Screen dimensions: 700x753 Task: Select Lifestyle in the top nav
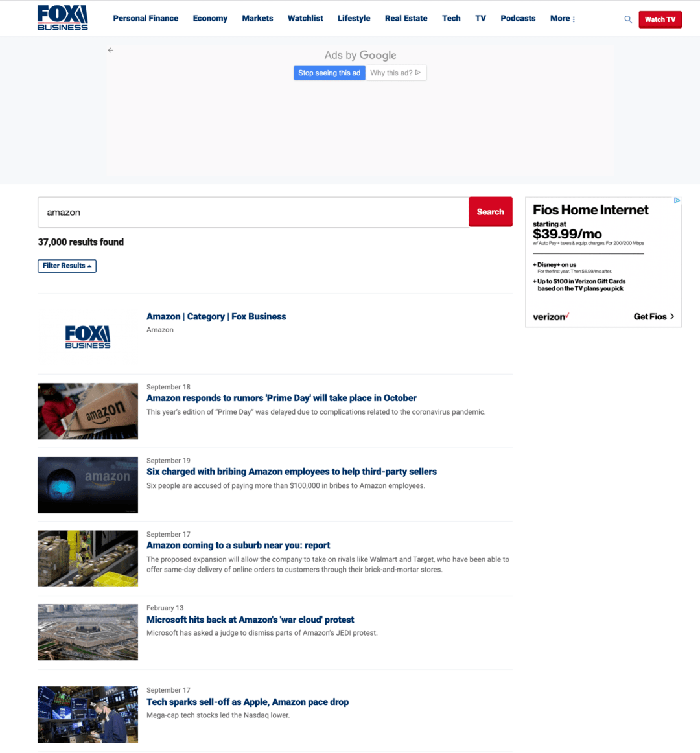354,18
